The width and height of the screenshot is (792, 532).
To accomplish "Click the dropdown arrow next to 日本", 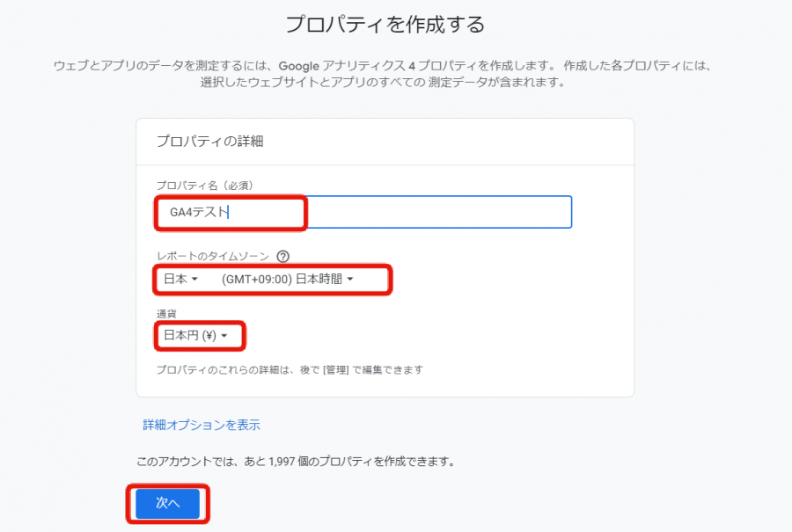I will tap(195, 278).
